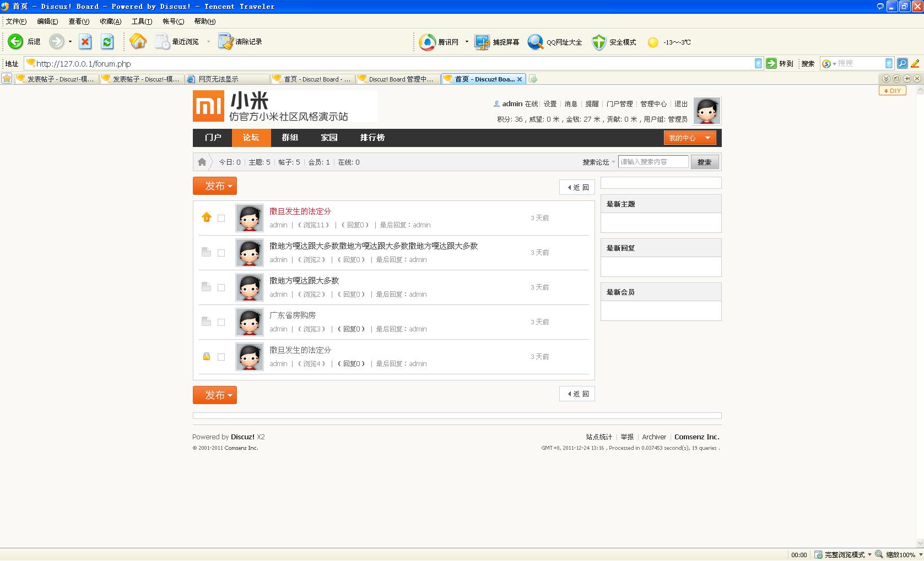Click the Screen Capture toolbar icon
Viewport: 924px width, 561px height.
tap(482, 42)
